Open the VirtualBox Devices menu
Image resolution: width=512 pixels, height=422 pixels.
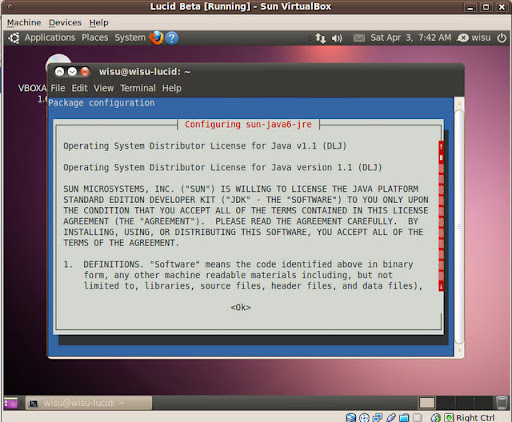click(x=65, y=23)
